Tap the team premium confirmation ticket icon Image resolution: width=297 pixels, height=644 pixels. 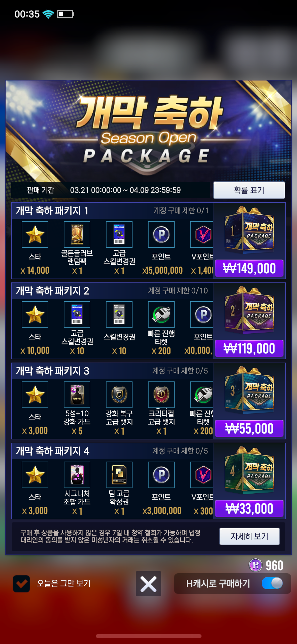tap(119, 475)
